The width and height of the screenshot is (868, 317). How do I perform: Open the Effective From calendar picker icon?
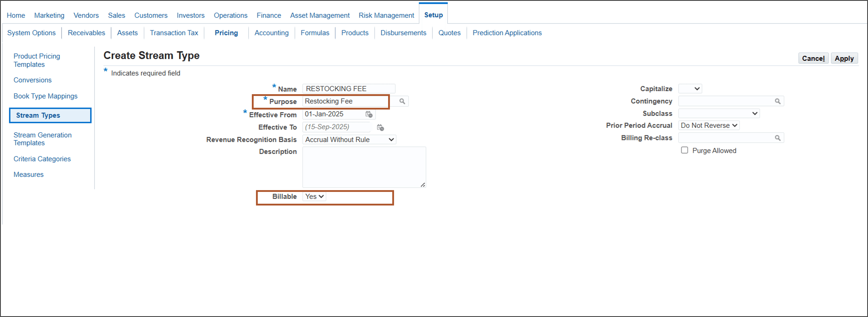(369, 114)
